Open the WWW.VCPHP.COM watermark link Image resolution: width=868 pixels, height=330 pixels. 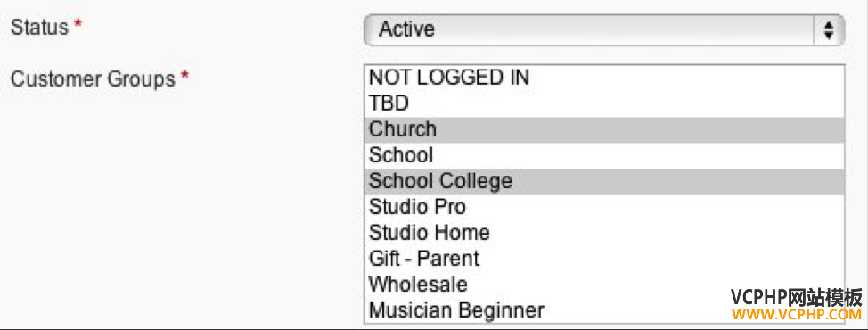pos(797,316)
